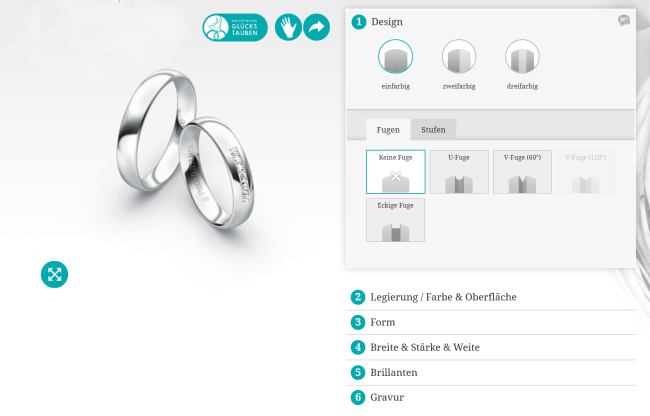Select einfarbig ring design
The height and width of the screenshot is (416, 650).
[395, 58]
